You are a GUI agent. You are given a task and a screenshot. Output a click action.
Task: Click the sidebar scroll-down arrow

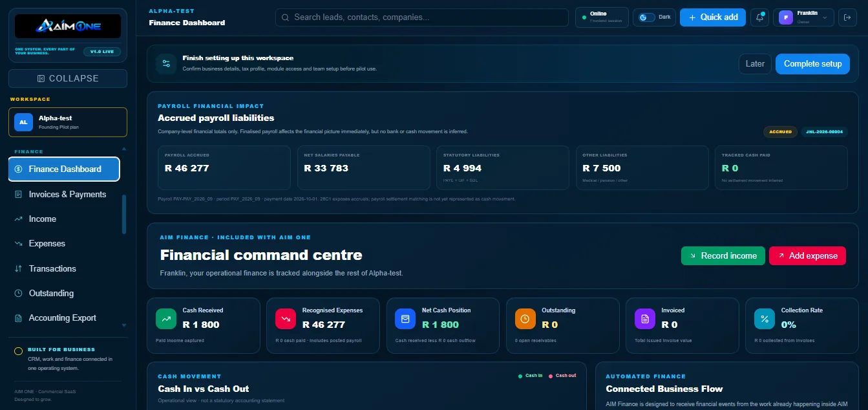(124, 325)
